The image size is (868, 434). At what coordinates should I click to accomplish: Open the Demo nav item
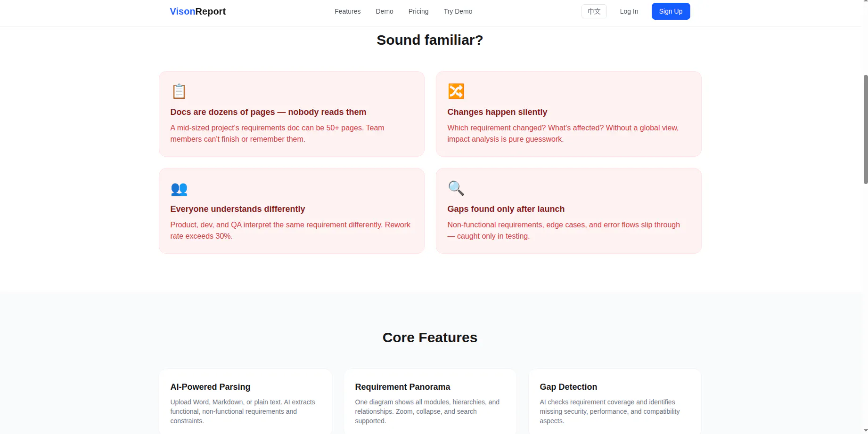(385, 11)
